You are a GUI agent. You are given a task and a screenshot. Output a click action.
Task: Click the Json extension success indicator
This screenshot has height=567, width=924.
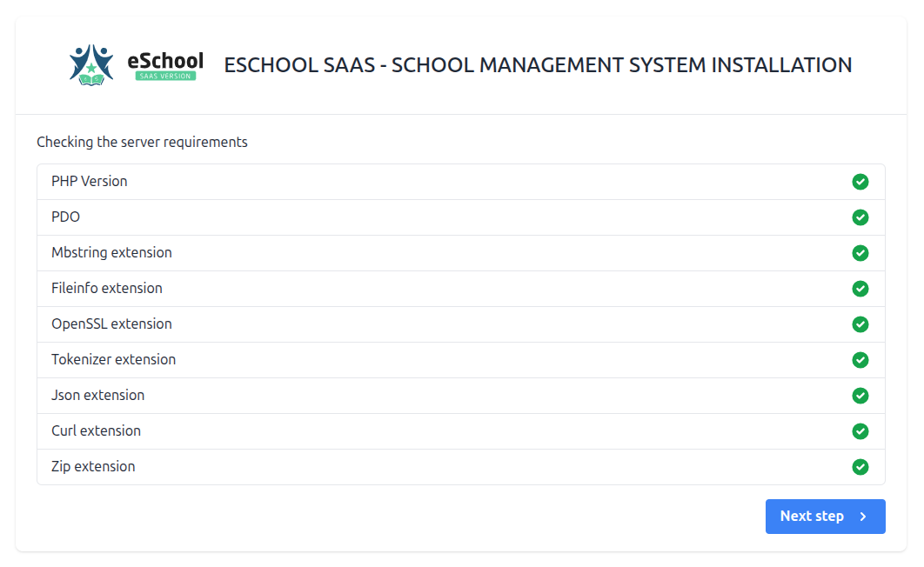[860, 396]
